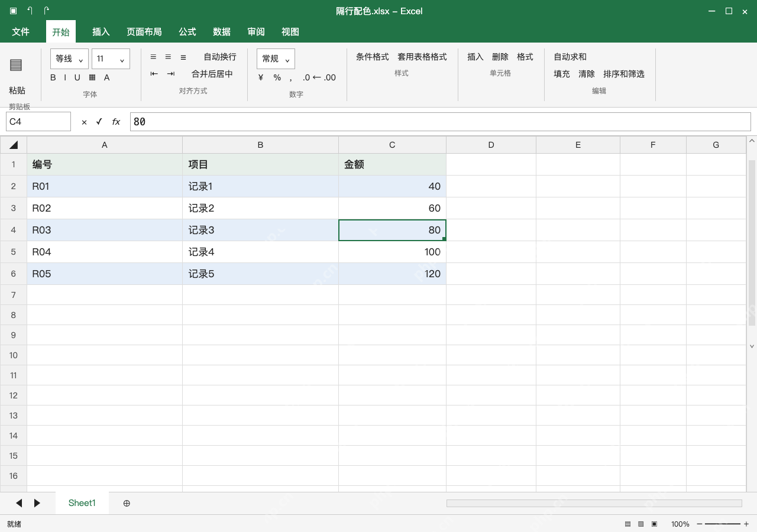
Task: Click the font color A icon
Action: 107,77
